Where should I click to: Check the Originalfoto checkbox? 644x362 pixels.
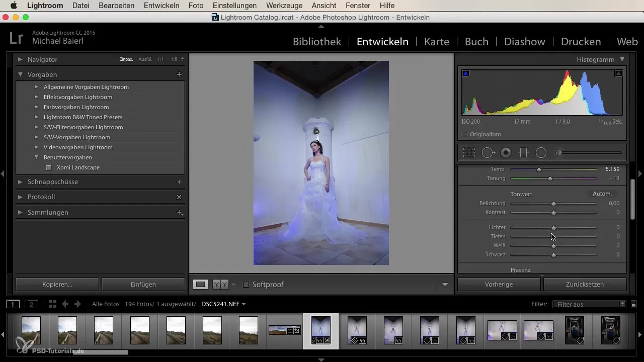click(x=464, y=134)
